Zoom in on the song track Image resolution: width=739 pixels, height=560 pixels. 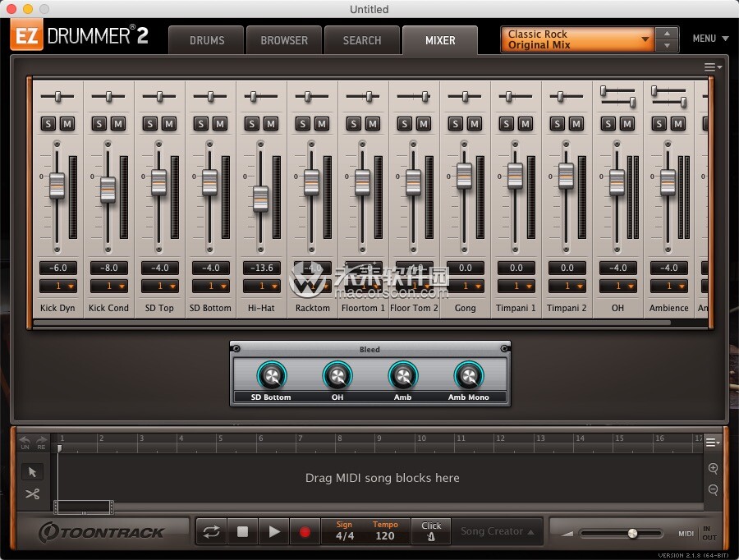[713, 467]
